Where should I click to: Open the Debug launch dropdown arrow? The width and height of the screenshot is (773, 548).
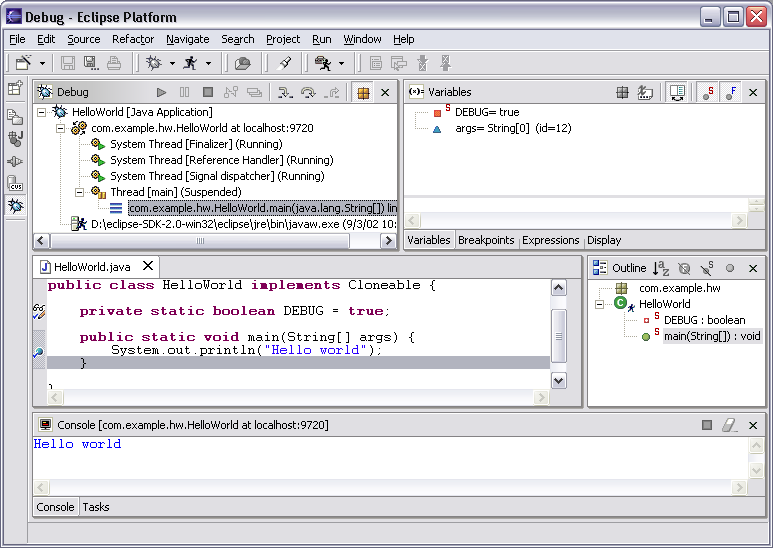tap(172, 63)
